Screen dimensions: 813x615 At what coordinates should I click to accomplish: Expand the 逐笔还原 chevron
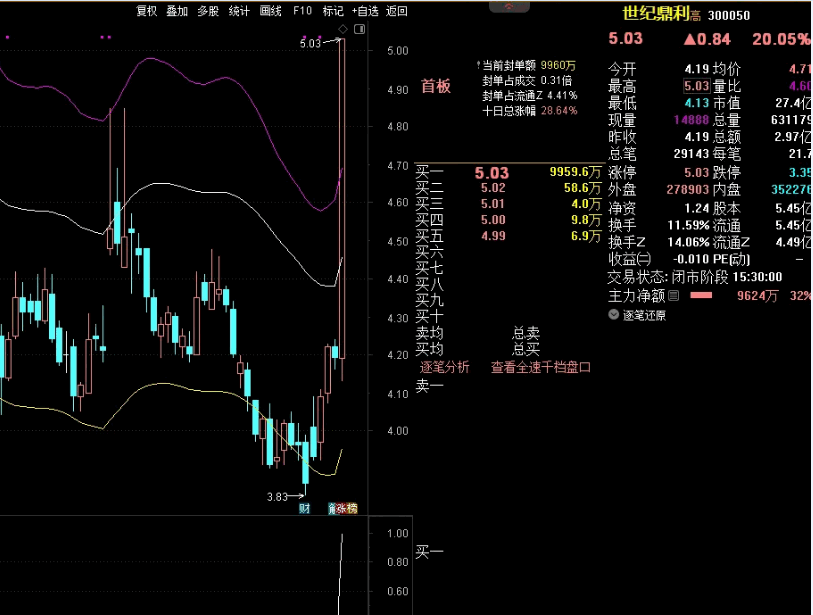613,314
